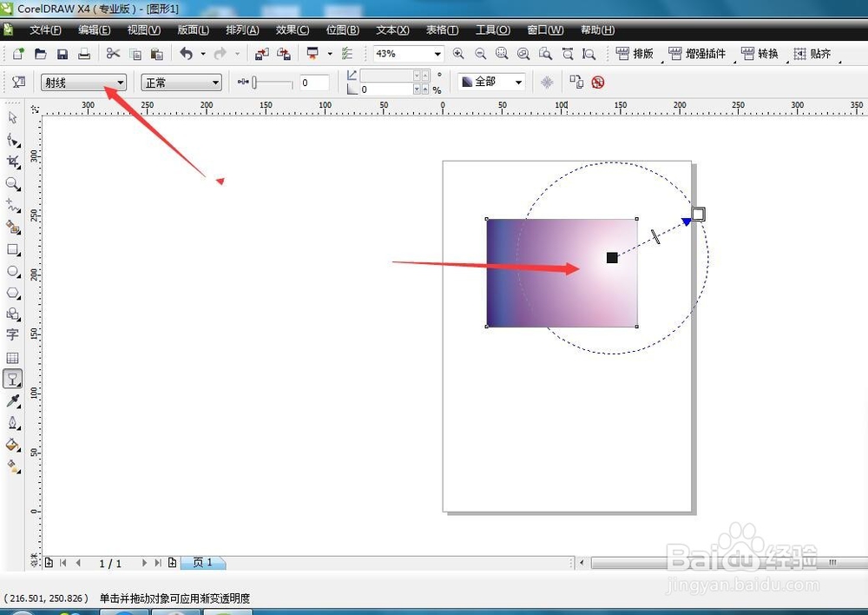Zoom to page height icon
The image size is (868, 615).
pyautogui.click(x=589, y=53)
